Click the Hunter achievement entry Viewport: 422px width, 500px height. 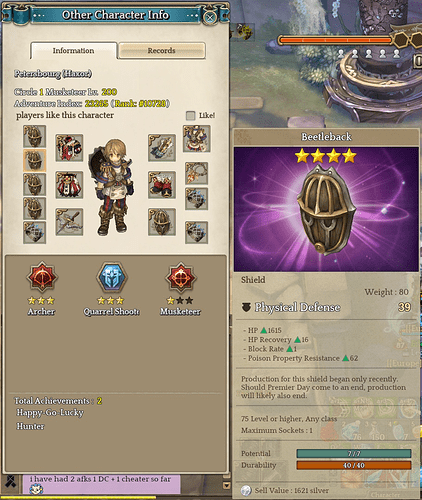30,426
